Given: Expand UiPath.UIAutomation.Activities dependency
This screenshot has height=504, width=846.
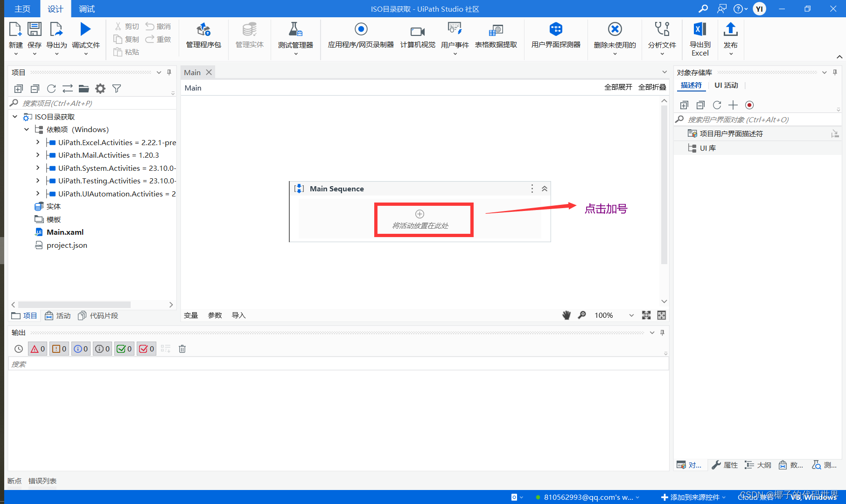Looking at the screenshot, I should tap(38, 194).
